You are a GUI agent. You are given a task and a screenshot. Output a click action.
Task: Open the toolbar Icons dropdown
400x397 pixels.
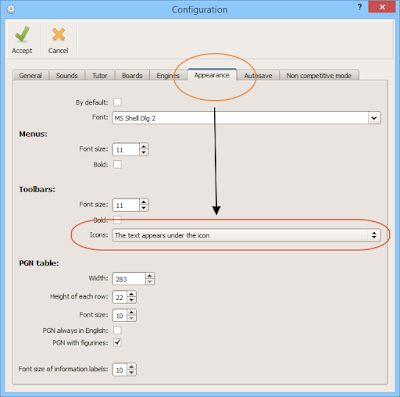pos(246,235)
